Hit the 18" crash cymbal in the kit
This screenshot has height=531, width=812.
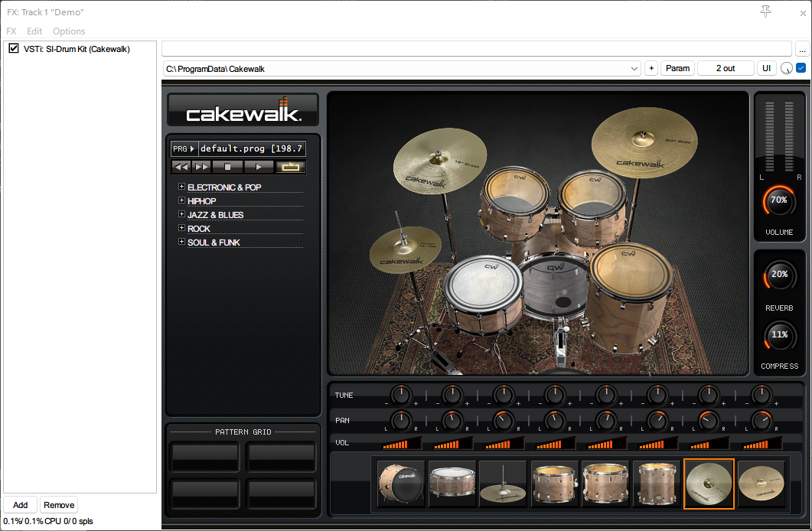click(x=439, y=160)
